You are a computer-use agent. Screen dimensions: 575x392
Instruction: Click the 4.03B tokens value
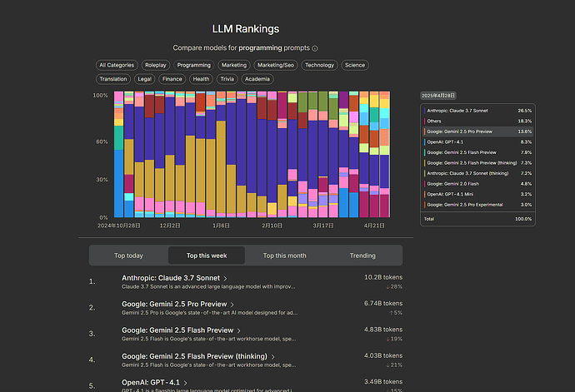pyautogui.click(x=383, y=355)
